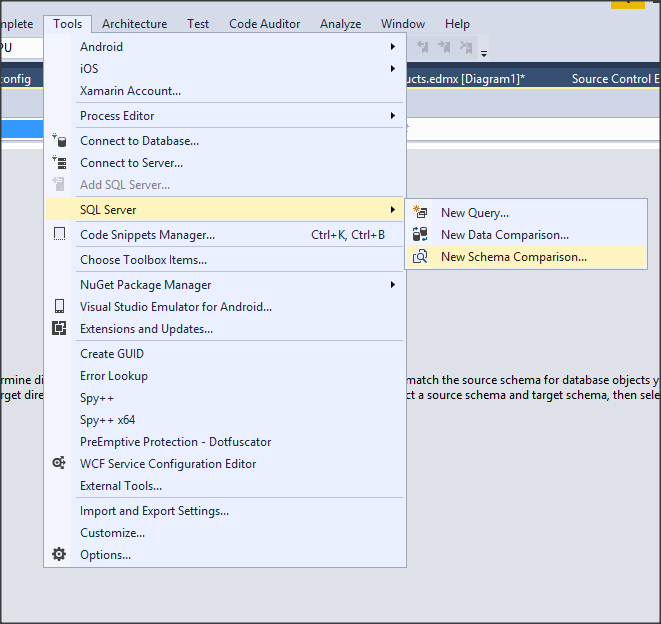Switch to the edmx [Diagram1]* tab
Screen dimensions: 661x624
[466, 79]
